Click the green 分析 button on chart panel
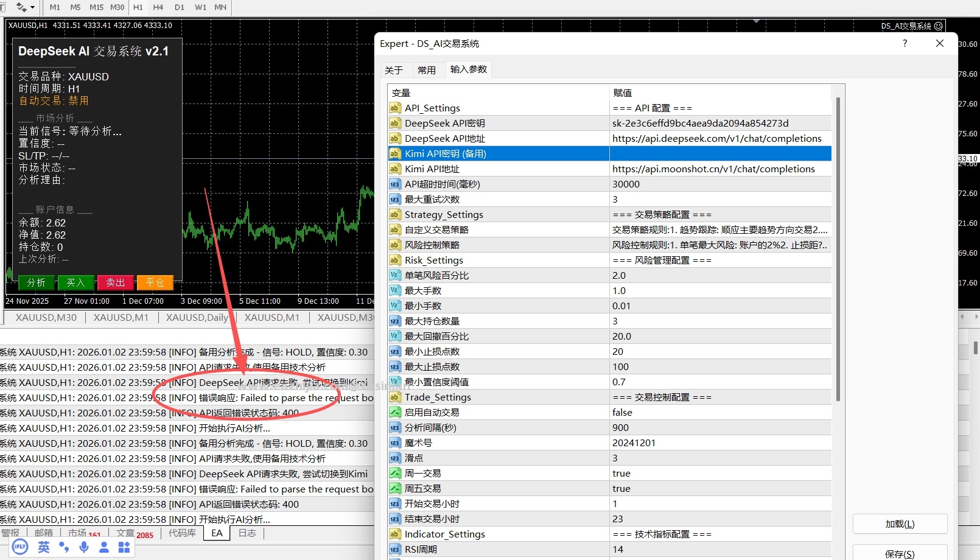The height and width of the screenshot is (560, 980). click(x=36, y=282)
